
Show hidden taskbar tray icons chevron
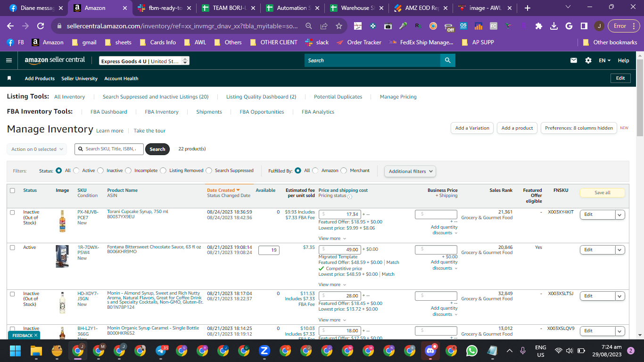click(x=509, y=351)
